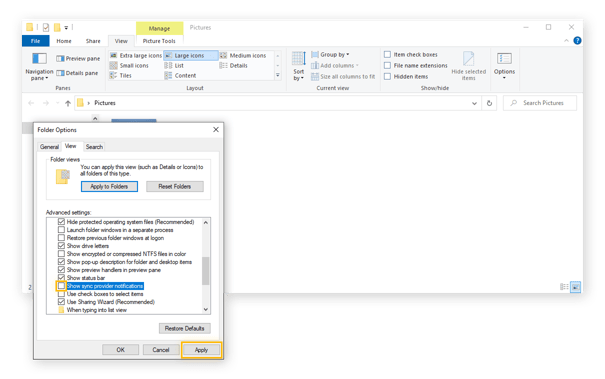Select Content layout
Screen dimensions: 605x379
pos(180,76)
